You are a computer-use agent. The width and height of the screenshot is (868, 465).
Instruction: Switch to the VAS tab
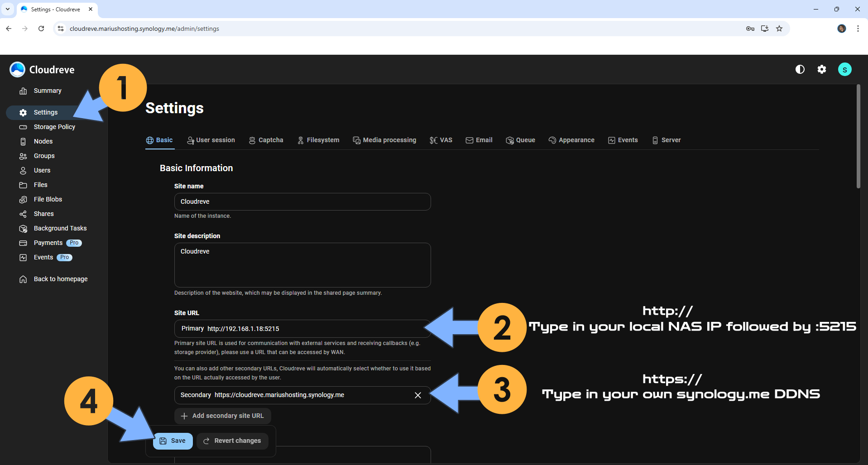coord(441,140)
